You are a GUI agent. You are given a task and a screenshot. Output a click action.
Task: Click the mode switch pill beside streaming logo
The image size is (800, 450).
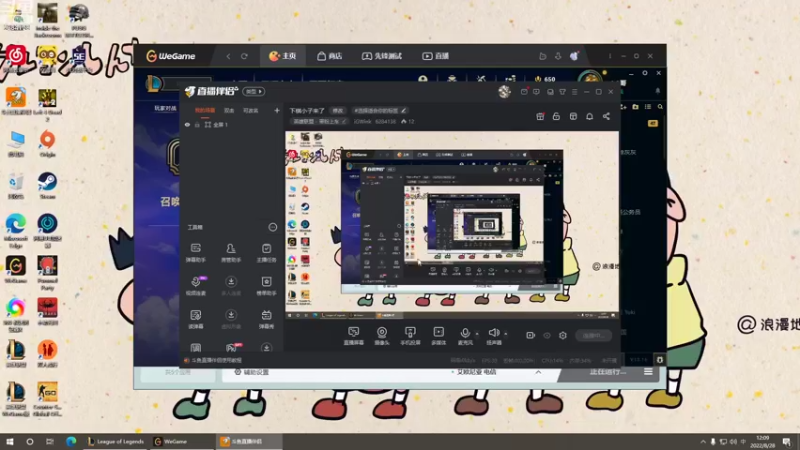pos(254,91)
